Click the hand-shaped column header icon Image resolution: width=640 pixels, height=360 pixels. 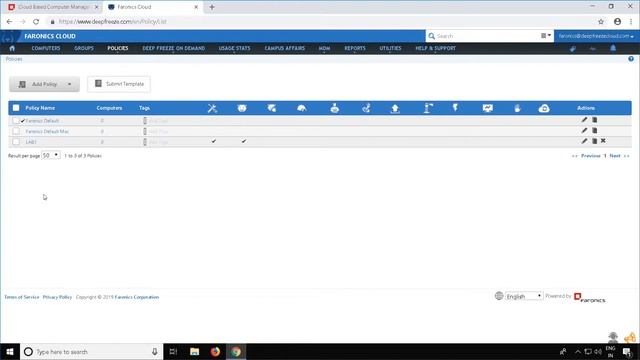(x=518, y=108)
